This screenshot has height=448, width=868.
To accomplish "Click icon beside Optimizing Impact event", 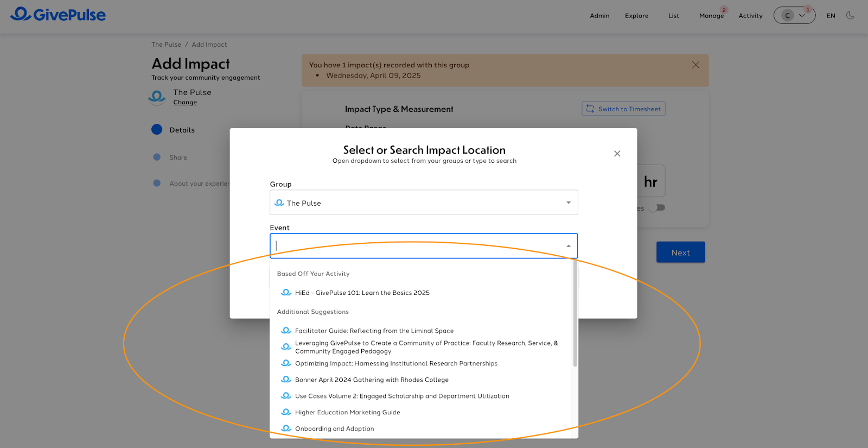I will [x=286, y=363].
